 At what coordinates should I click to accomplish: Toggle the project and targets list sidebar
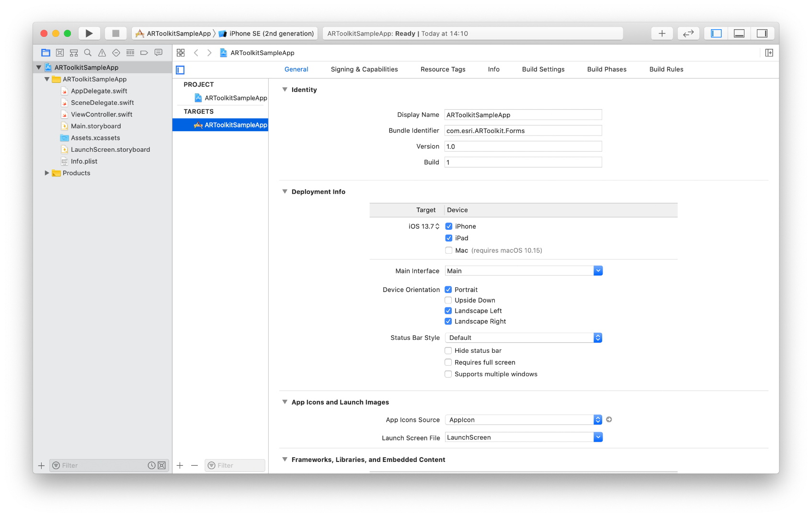pyautogui.click(x=180, y=70)
